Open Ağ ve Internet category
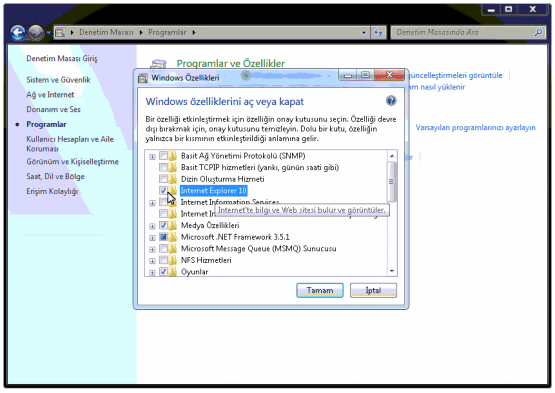Image resolution: width=555 pixels, height=393 pixels. click(x=50, y=95)
